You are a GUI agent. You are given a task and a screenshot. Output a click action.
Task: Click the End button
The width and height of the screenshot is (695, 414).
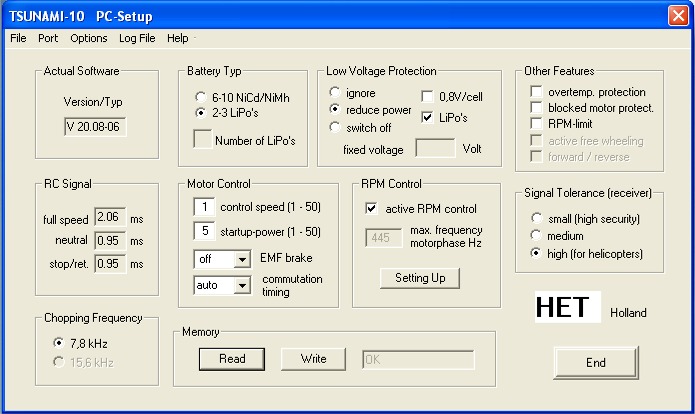coord(596,363)
